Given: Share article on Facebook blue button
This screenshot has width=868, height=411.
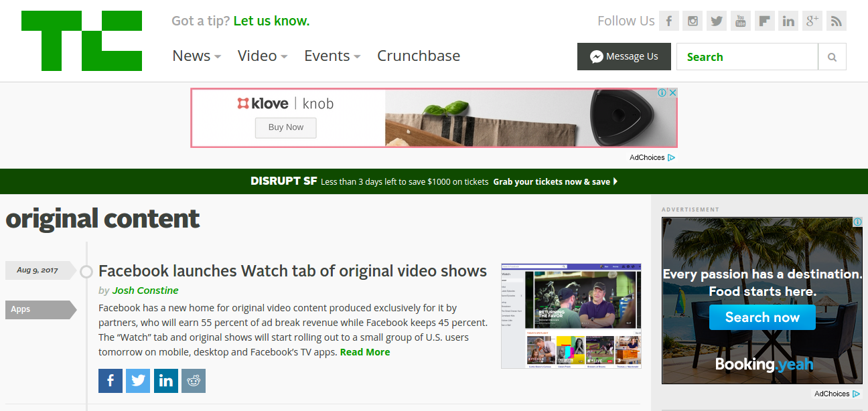Looking at the screenshot, I should pyautogui.click(x=111, y=381).
